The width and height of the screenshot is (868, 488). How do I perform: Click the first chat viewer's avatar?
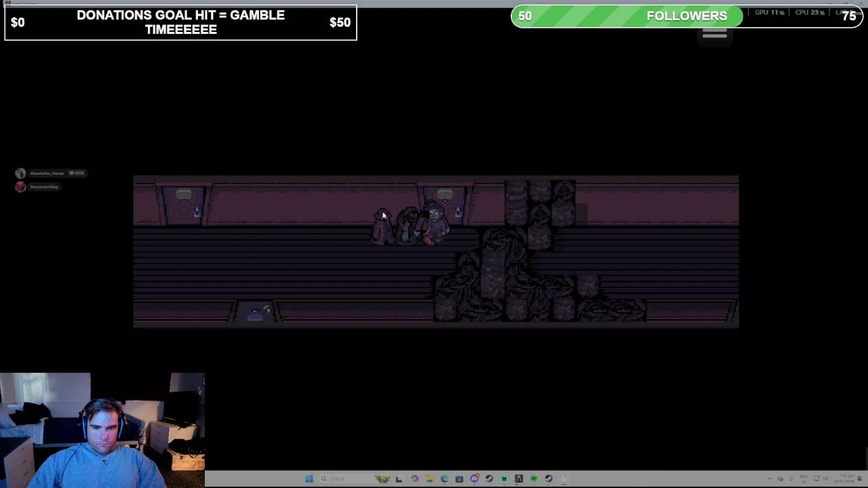(x=20, y=174)
